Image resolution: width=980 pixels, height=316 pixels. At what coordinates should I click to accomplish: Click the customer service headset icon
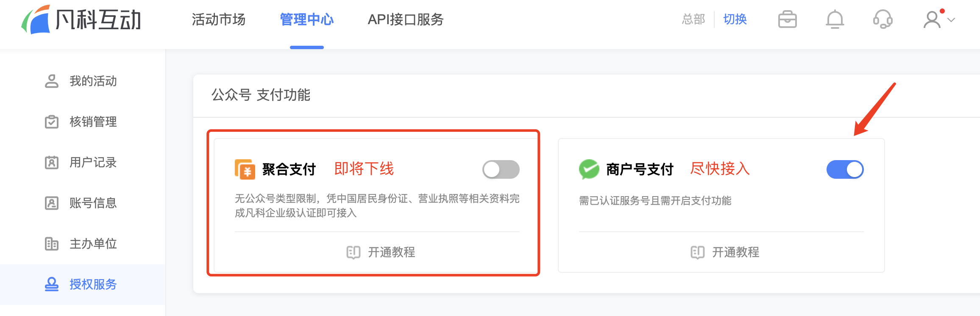[x=883, y=19]
